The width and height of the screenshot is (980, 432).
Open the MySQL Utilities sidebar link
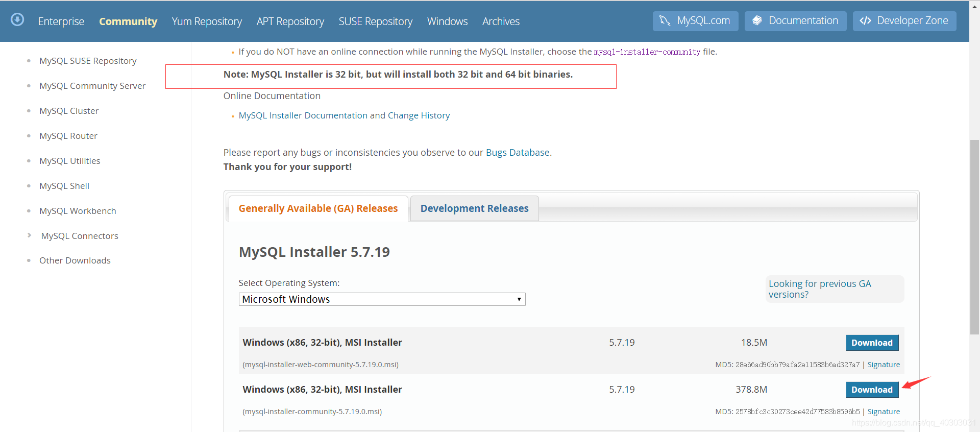70,161
